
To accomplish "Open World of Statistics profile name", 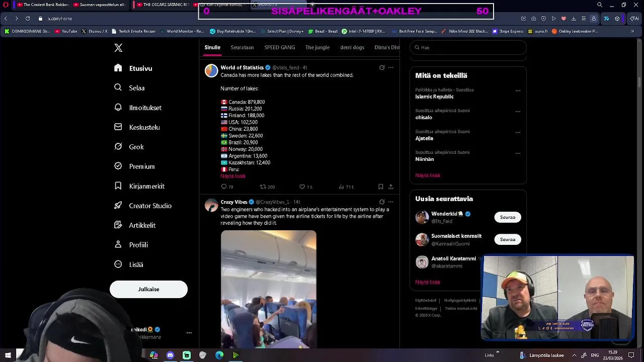I will pyautogui.click(x=242, y=67).
